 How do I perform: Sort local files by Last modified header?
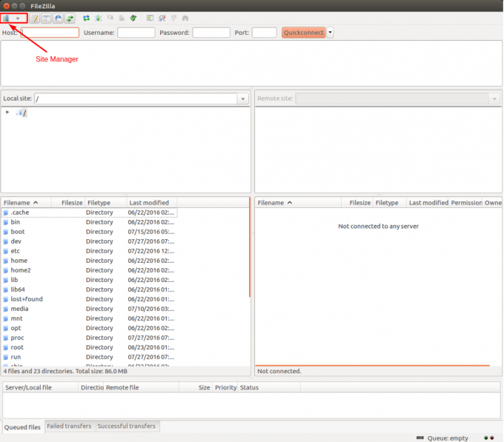point(152,203)
